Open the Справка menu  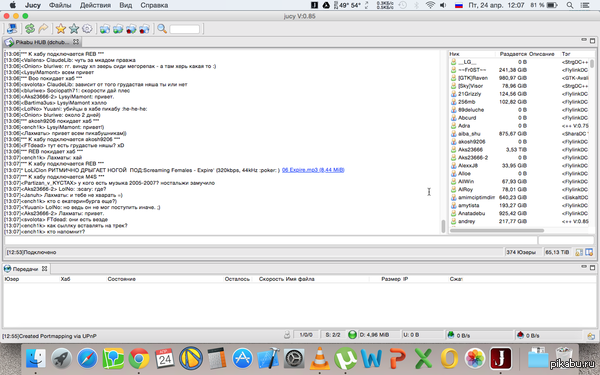[154, 5]
